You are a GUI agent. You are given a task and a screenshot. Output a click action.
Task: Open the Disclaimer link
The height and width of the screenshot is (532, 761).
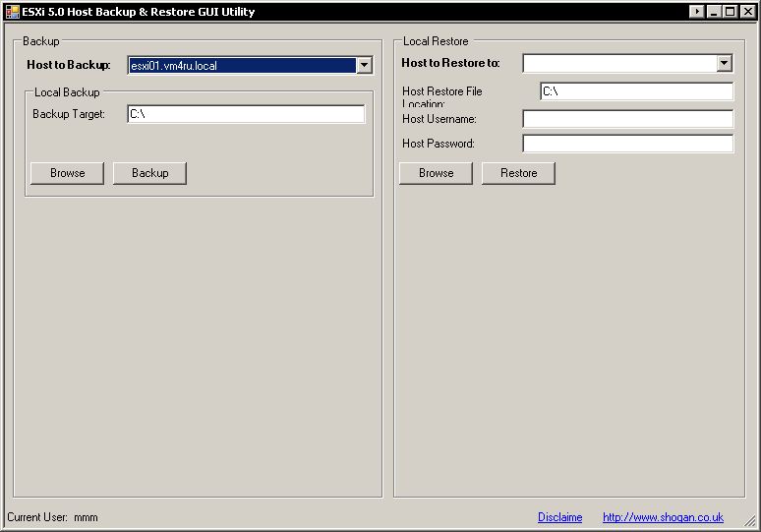(560, 517)
